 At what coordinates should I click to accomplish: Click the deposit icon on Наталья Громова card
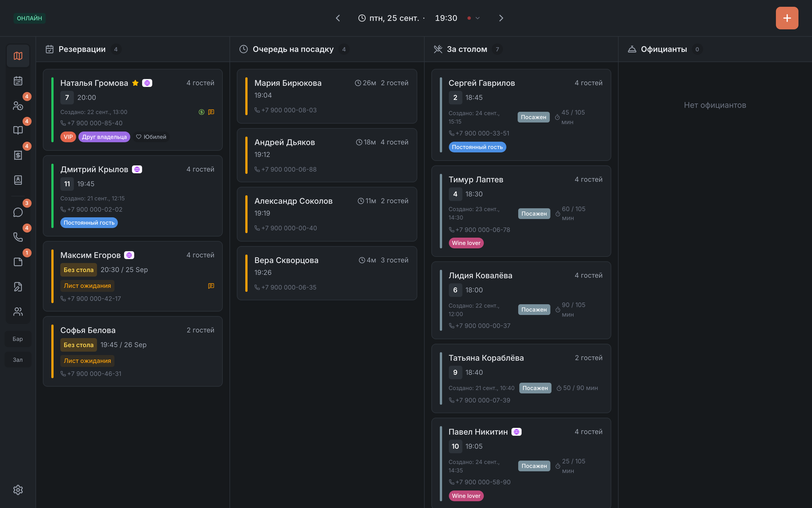(x=201, y=112)
